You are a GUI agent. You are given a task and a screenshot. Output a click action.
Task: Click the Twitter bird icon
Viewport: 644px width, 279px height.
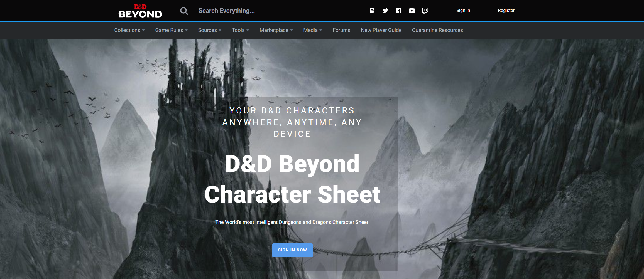tap(385, 11)
